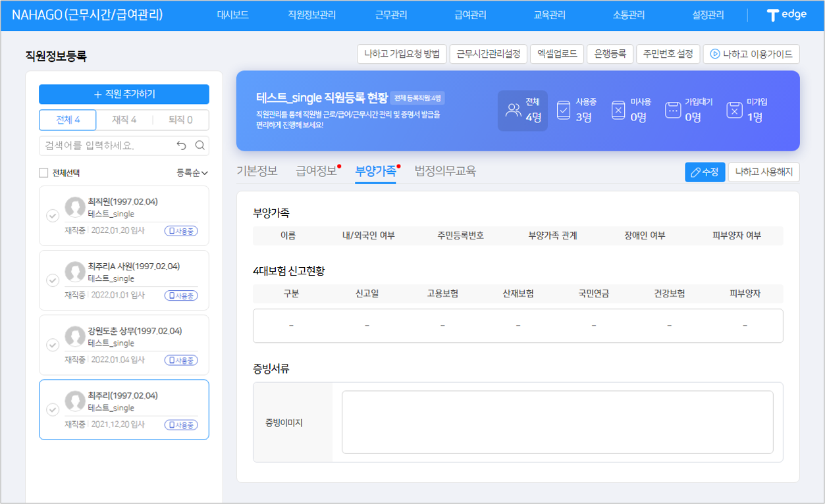Viewport: 825px width, 504px height.
Task: Switch to the 기본정보 tab
Action: [257, 171]
